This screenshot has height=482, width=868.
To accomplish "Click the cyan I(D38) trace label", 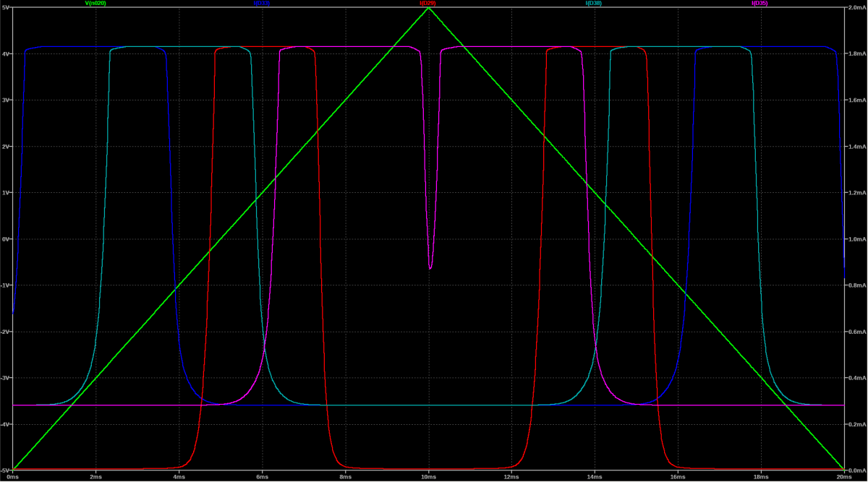I will [594, 3].
